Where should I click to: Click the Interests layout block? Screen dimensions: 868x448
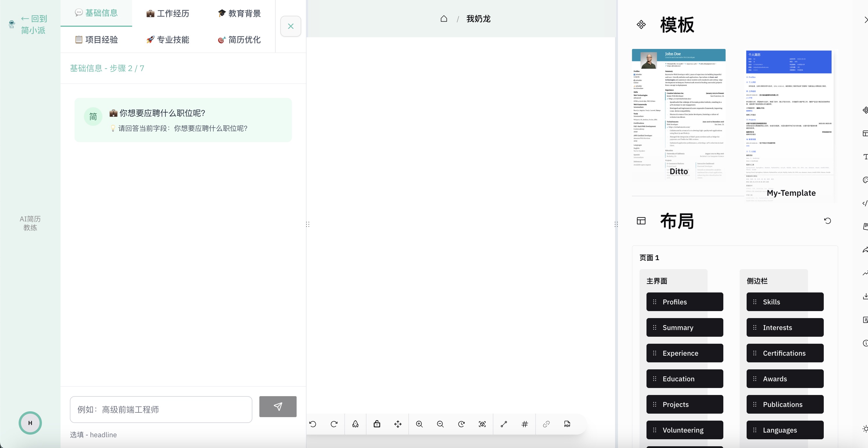pyautogui.click(x=785, y=327)
